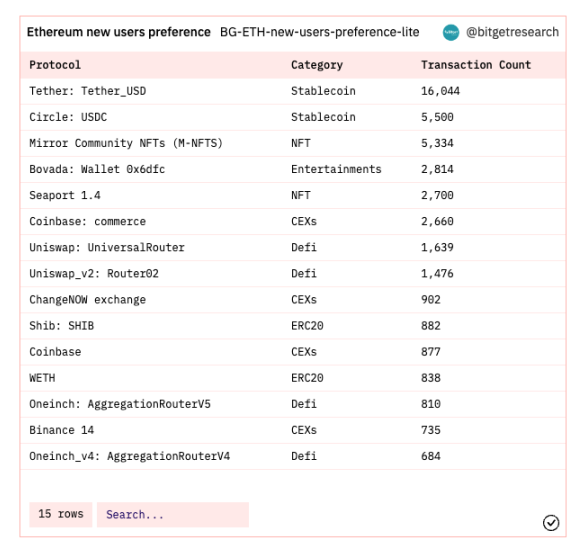Select the Mirror Community NFTs (M-NFTS) cell

click(x=126, y=143)
